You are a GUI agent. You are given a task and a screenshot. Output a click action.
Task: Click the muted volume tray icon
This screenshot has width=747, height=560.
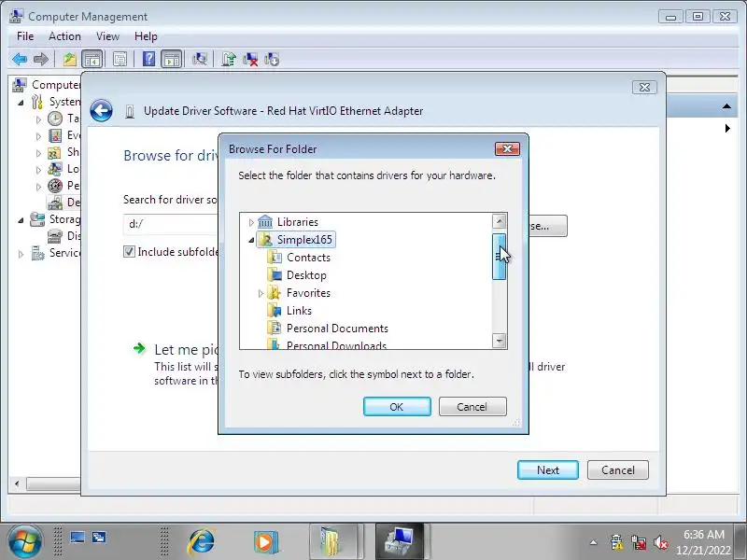[x=661, y=542]
